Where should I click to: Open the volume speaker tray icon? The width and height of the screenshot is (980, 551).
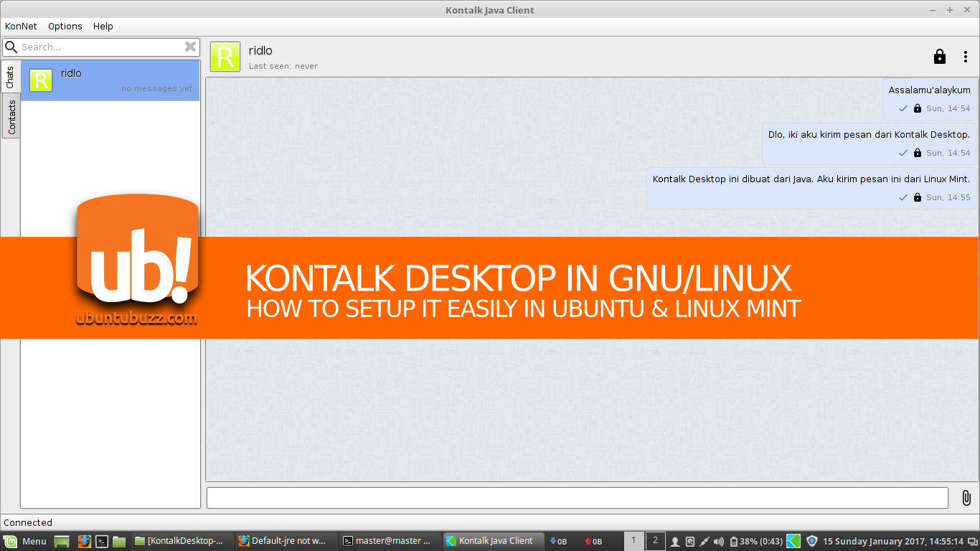coord(719,542)
